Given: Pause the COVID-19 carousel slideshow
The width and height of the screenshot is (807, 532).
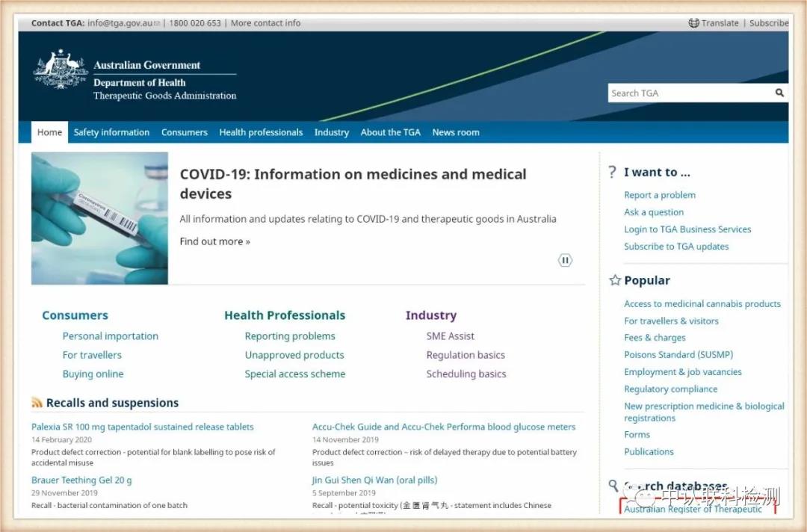Looking at the screenshot, I should click(x=565, y=260).
